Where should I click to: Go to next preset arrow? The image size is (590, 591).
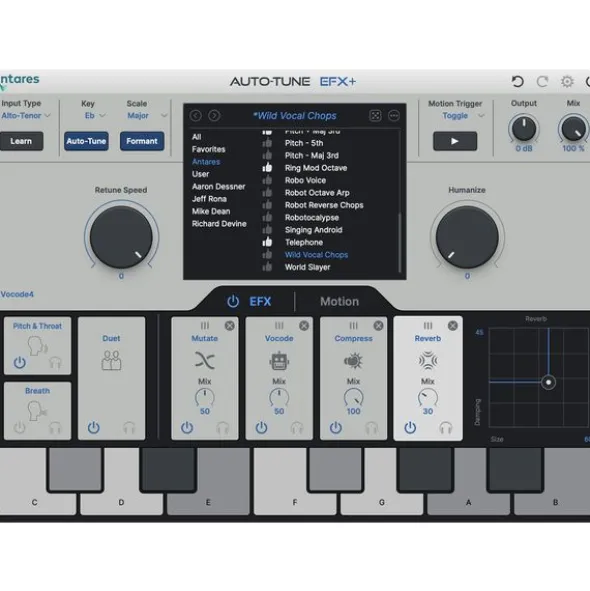click(x=214, y=115)
